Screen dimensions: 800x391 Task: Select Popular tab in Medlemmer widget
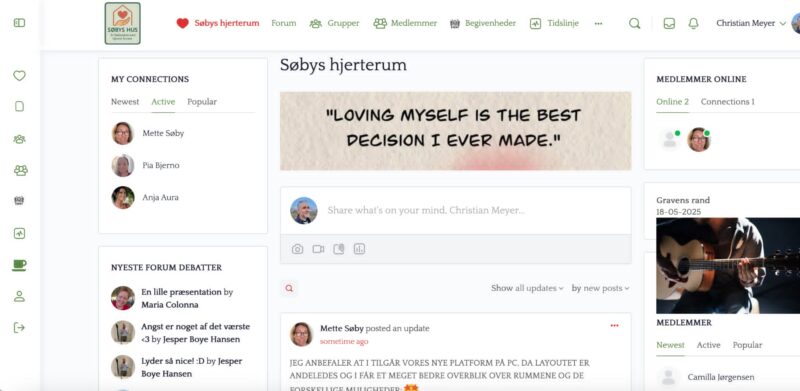pyautogui.click(x=747, y=345)
